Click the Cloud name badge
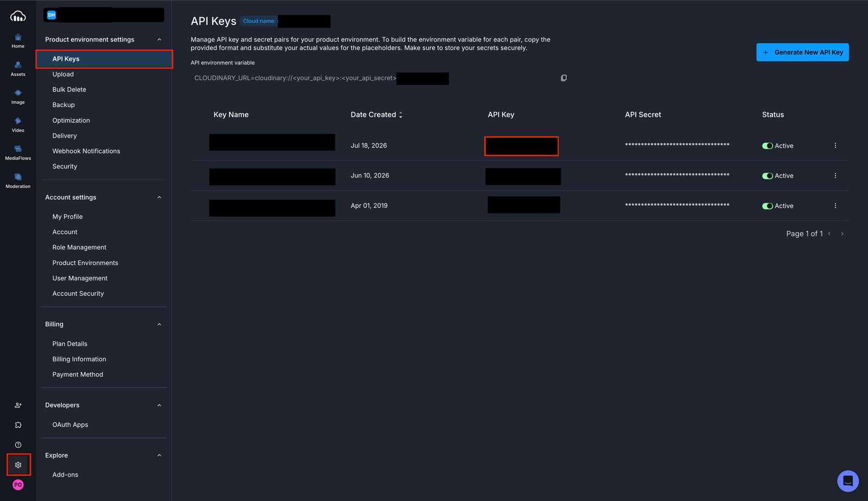The image size is (868, 501). (x=285, y=21)
